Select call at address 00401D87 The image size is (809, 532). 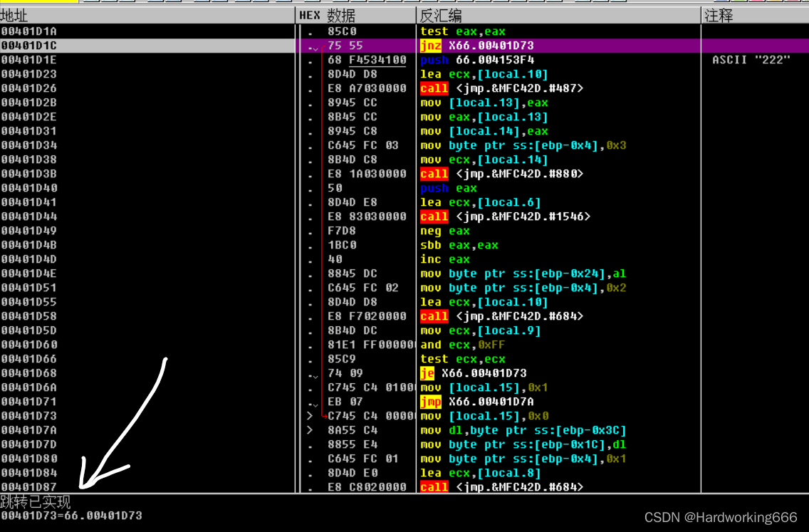[x=501, y=486]
